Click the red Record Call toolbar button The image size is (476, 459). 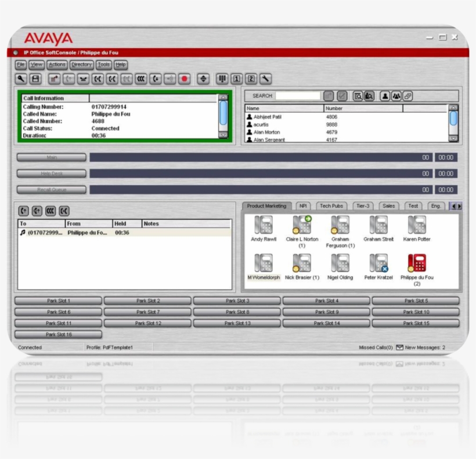(x=185, y=79)
